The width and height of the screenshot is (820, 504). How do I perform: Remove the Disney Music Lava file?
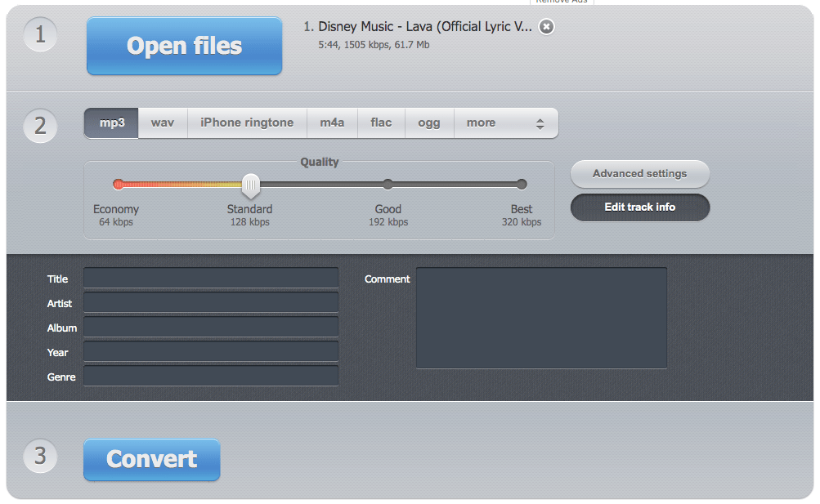pyautogui.click(x=545, y=26)
